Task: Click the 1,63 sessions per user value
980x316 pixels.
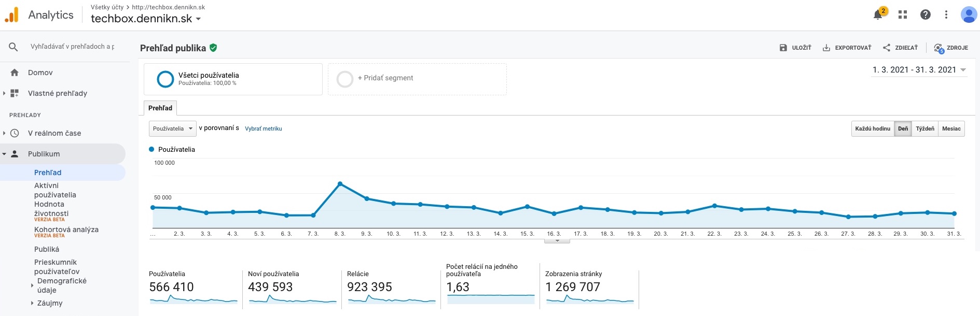Action: coord(458,287)
